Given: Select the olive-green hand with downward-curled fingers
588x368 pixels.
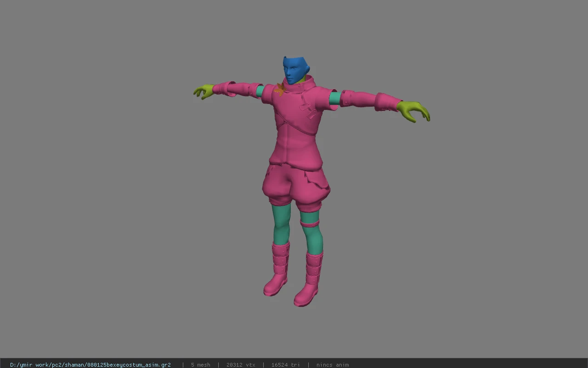Looking at the screenshot, I should pyautogui.click(x=413, y=111).
